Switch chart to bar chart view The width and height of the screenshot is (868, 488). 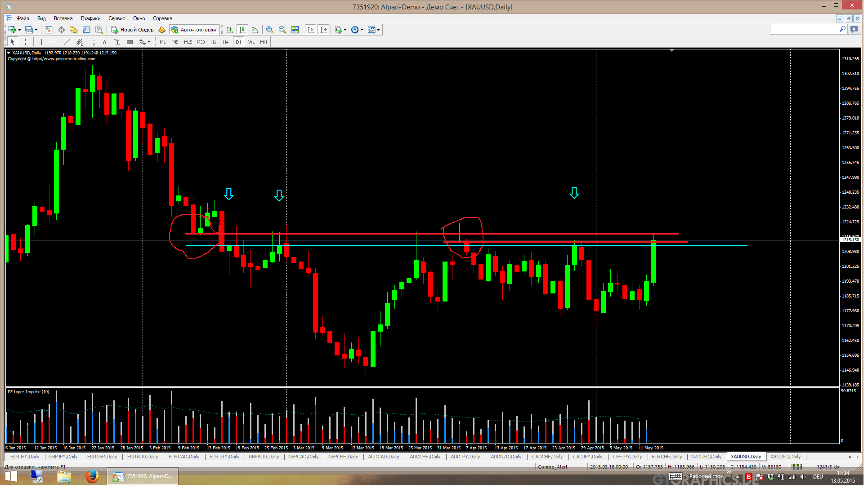pos(230,30)
